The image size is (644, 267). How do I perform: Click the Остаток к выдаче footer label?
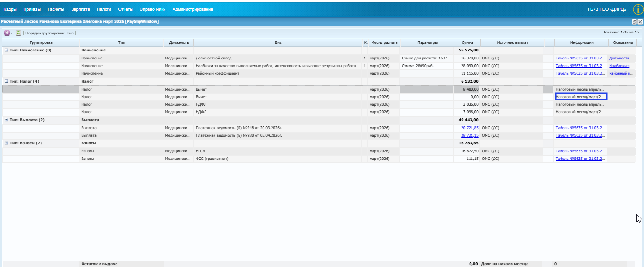coord(99,264)
